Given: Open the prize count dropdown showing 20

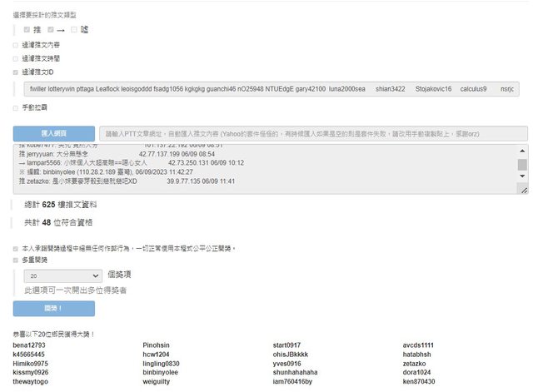Looking at the screenshot, I should point(63,275).
